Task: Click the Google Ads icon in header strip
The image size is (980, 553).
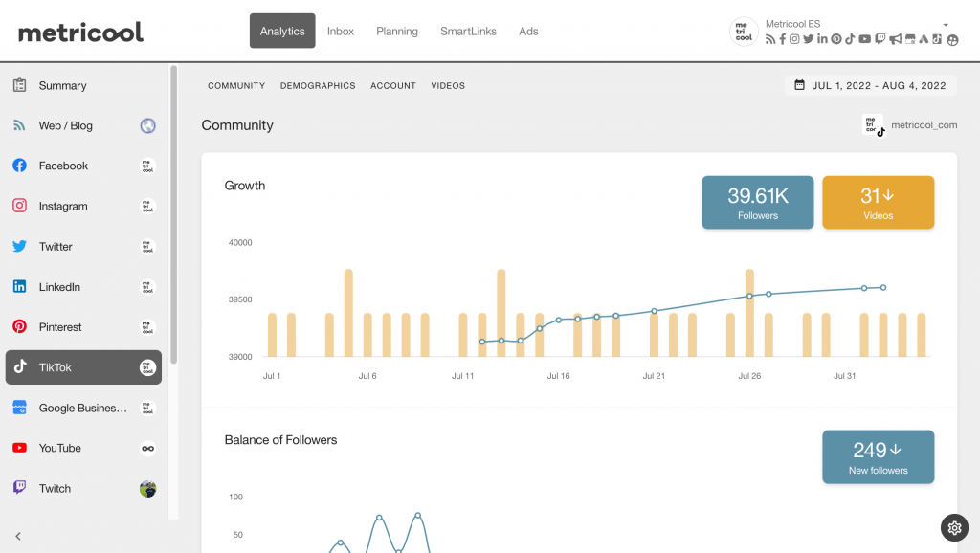Action: pos(924,39)
